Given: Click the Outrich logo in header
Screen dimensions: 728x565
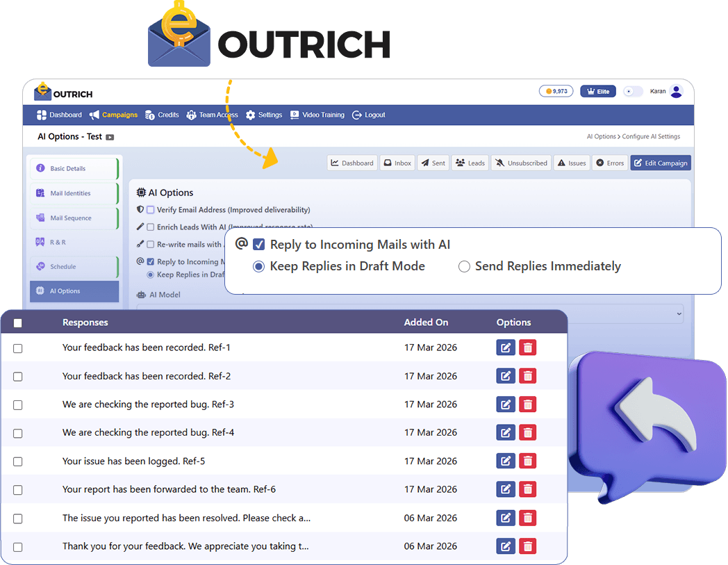Looking at the screenshot, I should pyautogui.click(x=64, y=92).
